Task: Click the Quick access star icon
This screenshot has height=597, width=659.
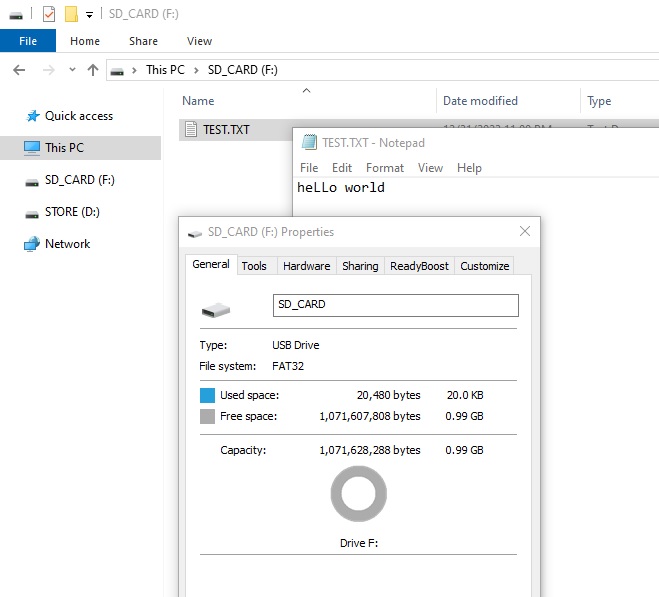Action: 33,116
